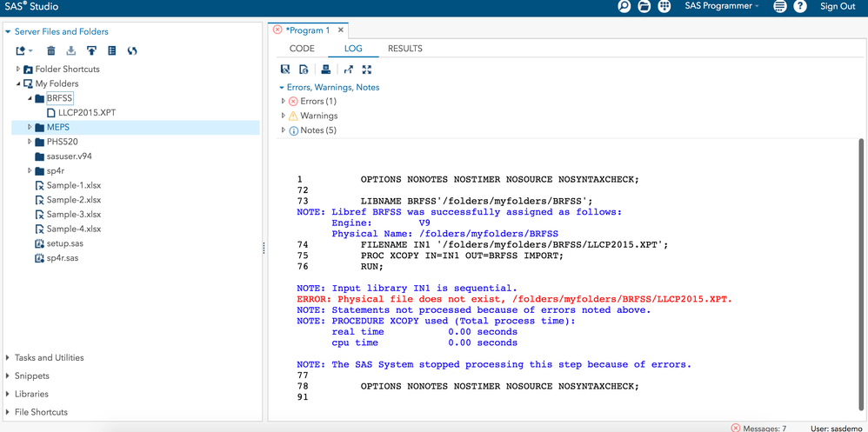Click the Upload files icon
This screenshot has width=868, height=432.
coord(91,51)
